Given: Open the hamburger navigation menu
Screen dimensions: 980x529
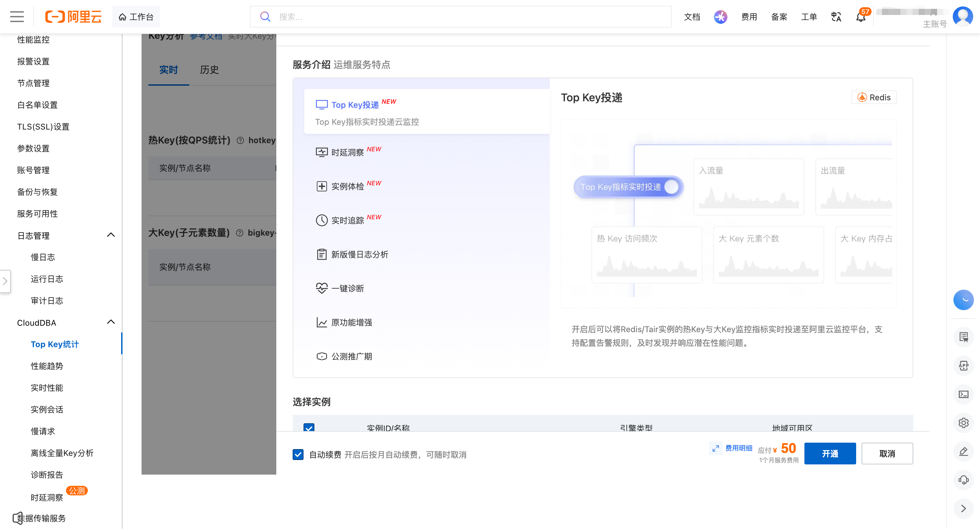Looking at the screenshot, I should (17, 17).
